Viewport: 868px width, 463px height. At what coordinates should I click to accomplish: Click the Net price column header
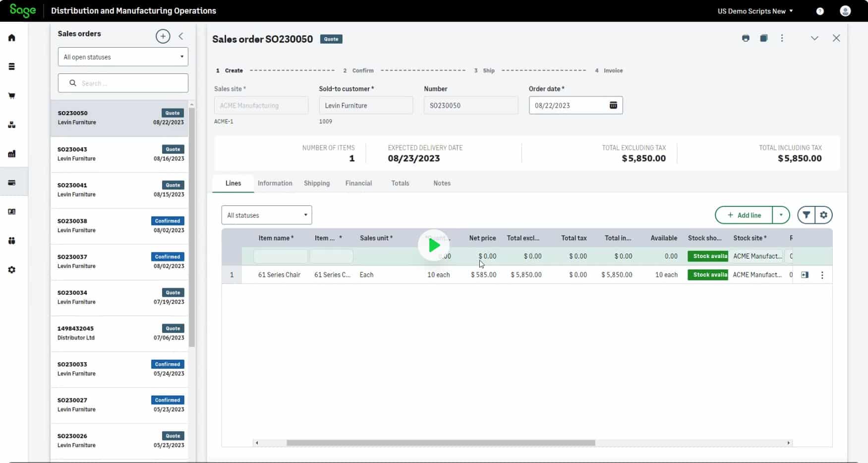(x=482, y=238)
